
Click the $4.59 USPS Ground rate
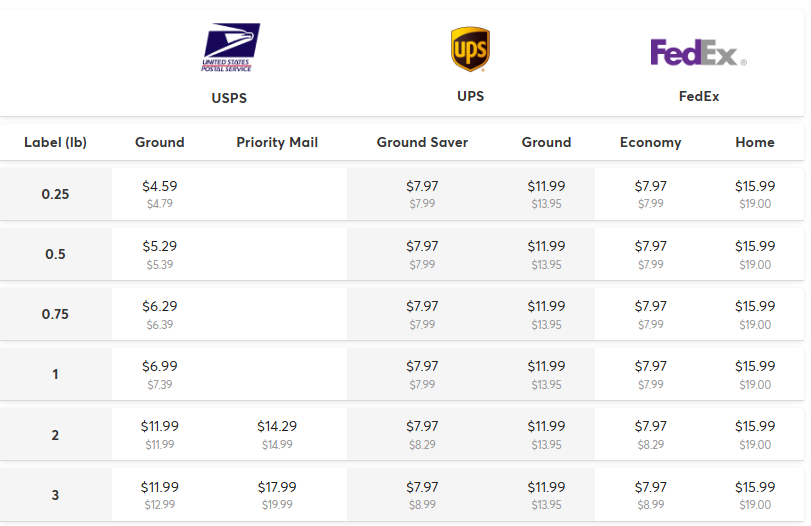pyautogui.click(x=160, y=186)
